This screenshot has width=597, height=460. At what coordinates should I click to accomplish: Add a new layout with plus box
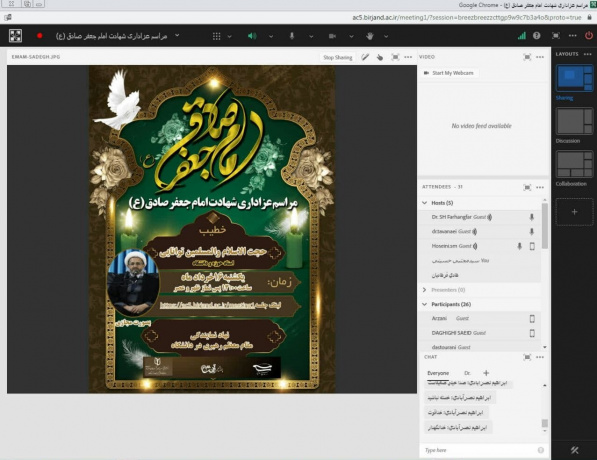pyautogui.click(x=574, y=212)
